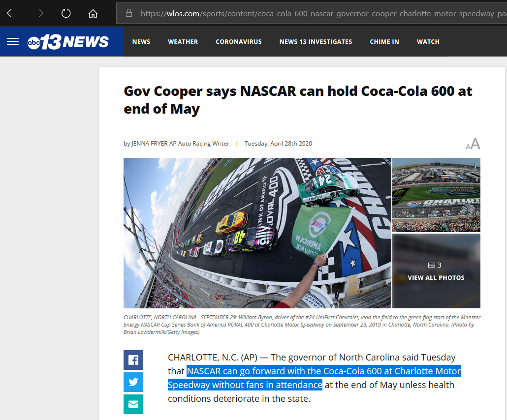Click the text CHARLOTTE, N.C. (AP)
Screen dimensions: 507x420
click(x=213, y=358)
